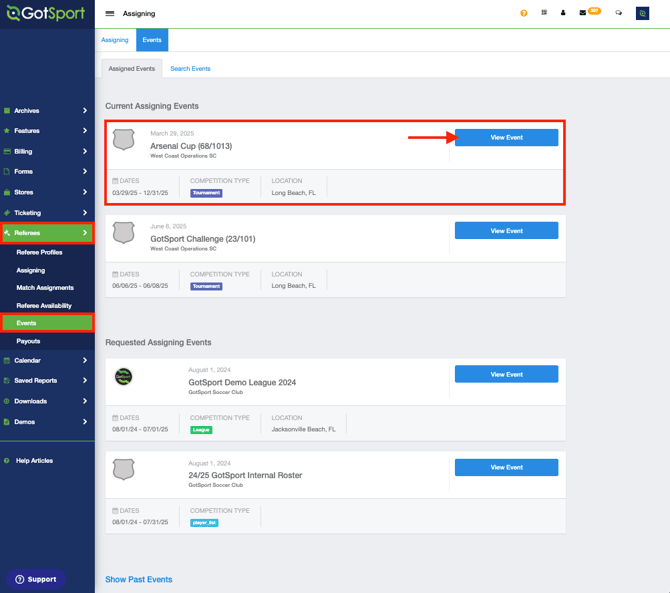The width and height of the screenshot is (670, 593).
Task: View Event for GotSport Challenge
Action: 506,231
